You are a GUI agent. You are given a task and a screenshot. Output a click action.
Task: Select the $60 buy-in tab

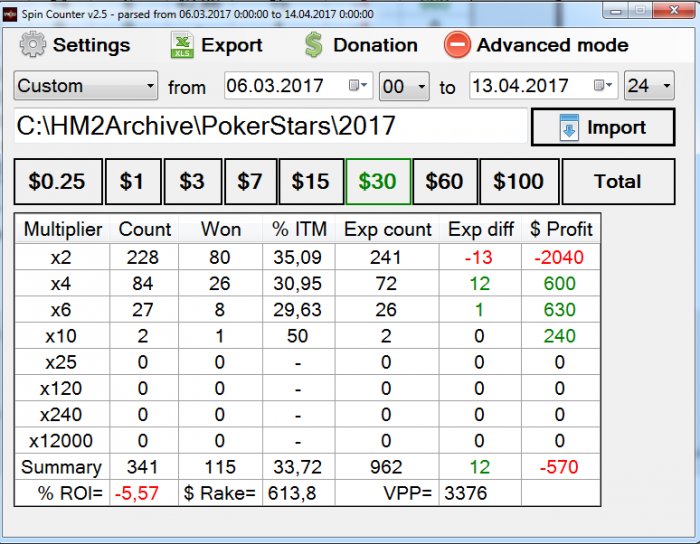pyautogui.click(x=445, y=182)
